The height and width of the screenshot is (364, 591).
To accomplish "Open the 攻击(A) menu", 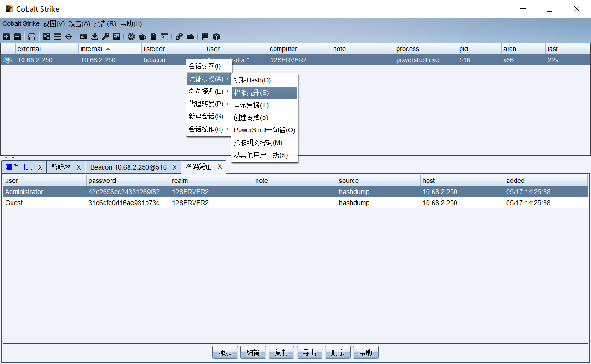I will [79, 23].
